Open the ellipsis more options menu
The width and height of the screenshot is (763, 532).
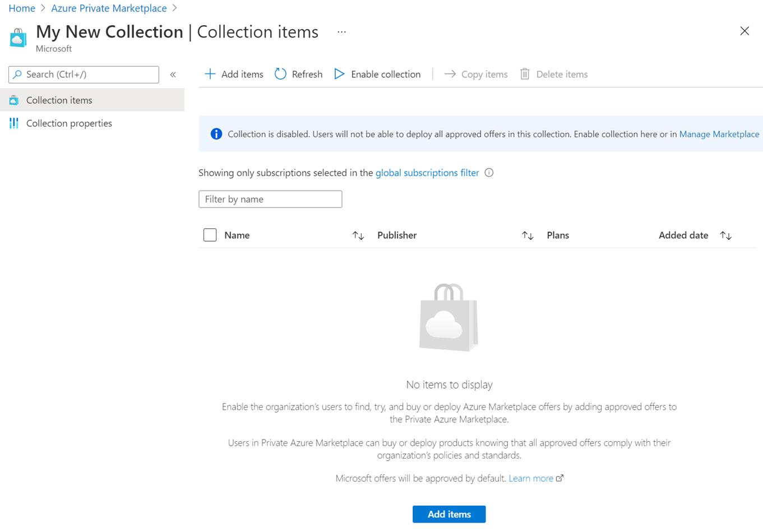[341, 32]
